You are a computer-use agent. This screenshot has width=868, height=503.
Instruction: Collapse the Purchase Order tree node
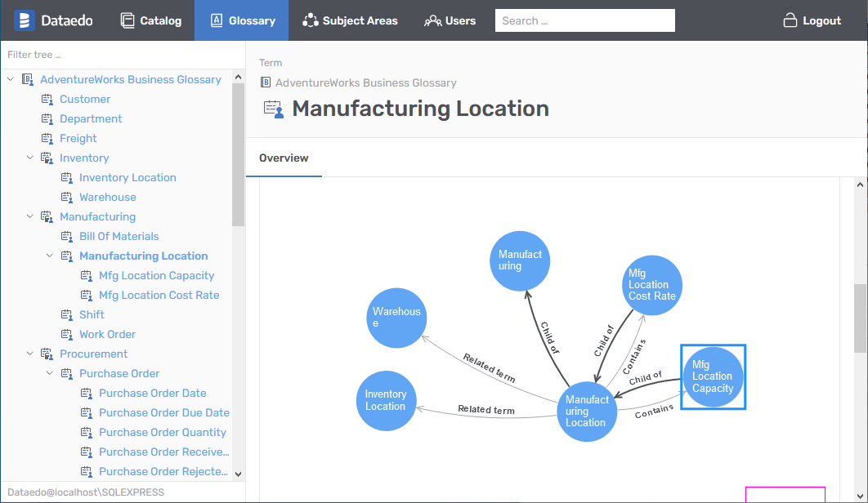click(x=49, y=373)
